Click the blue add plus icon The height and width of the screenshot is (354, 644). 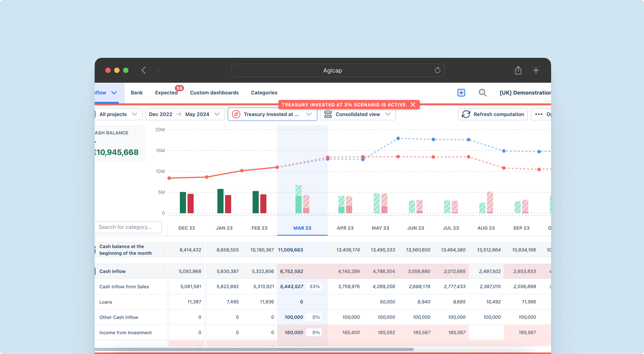[x=461, y=93]
